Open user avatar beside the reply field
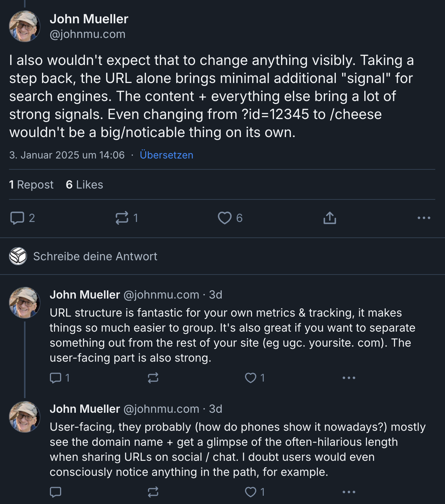 coord(18,257)
